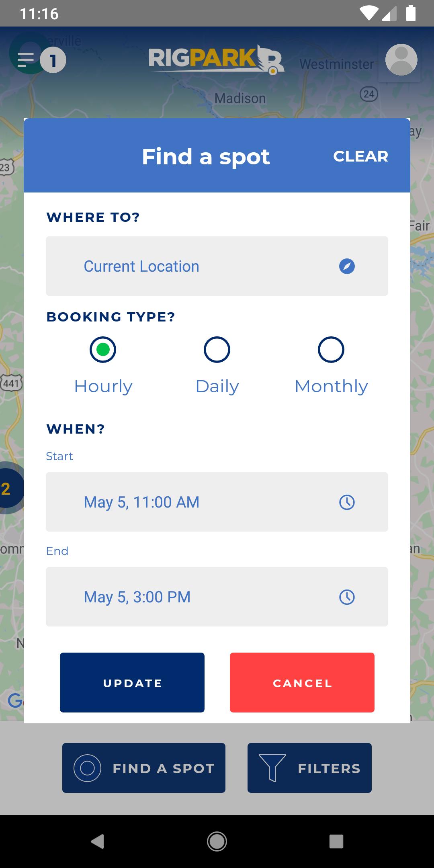Screen dimensions: 434x868
Task: Tap the clock icon for End time
Action: coord(347,597)
